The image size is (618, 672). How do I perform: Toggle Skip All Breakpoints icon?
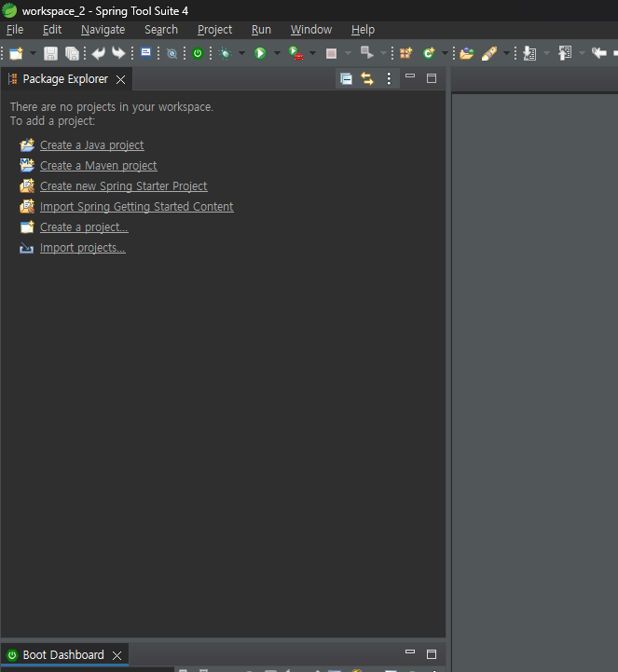click(x=172, y=53)
